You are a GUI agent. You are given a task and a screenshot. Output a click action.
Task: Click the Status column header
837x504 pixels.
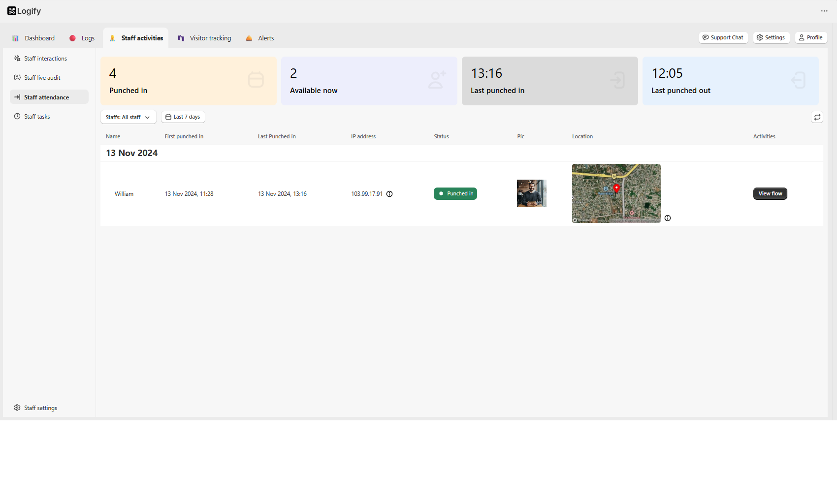coord(441,136)
